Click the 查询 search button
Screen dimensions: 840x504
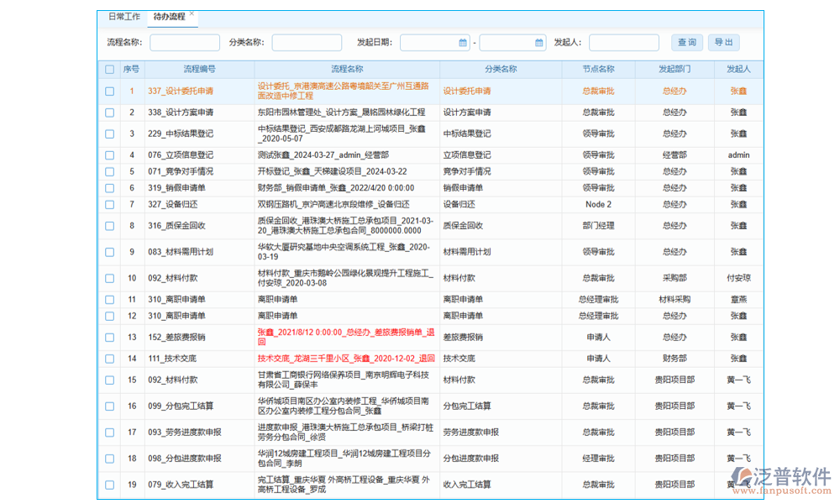click(x=686, y=43)
